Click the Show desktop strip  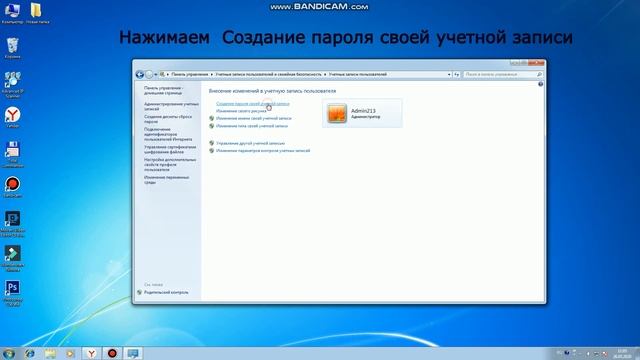point(637,353)
